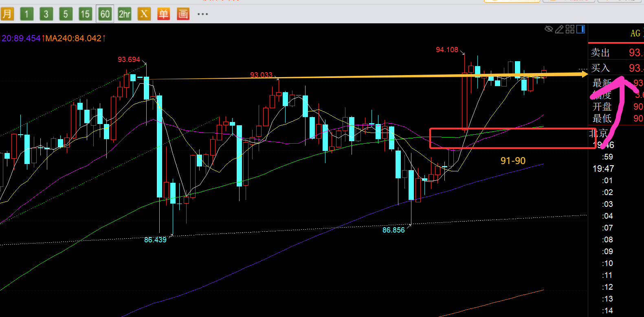Activate the drawing (画) tool icon

pos(183,14)
